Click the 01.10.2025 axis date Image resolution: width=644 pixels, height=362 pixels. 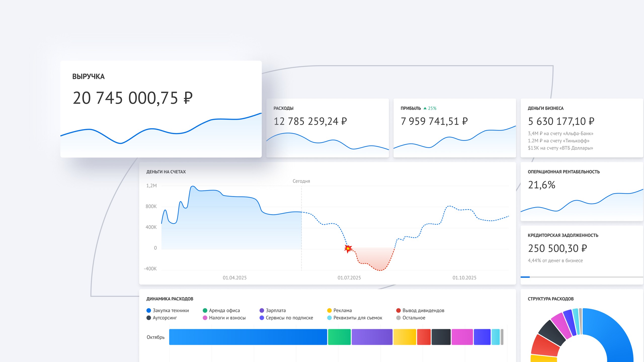click(x=464, y=278)
